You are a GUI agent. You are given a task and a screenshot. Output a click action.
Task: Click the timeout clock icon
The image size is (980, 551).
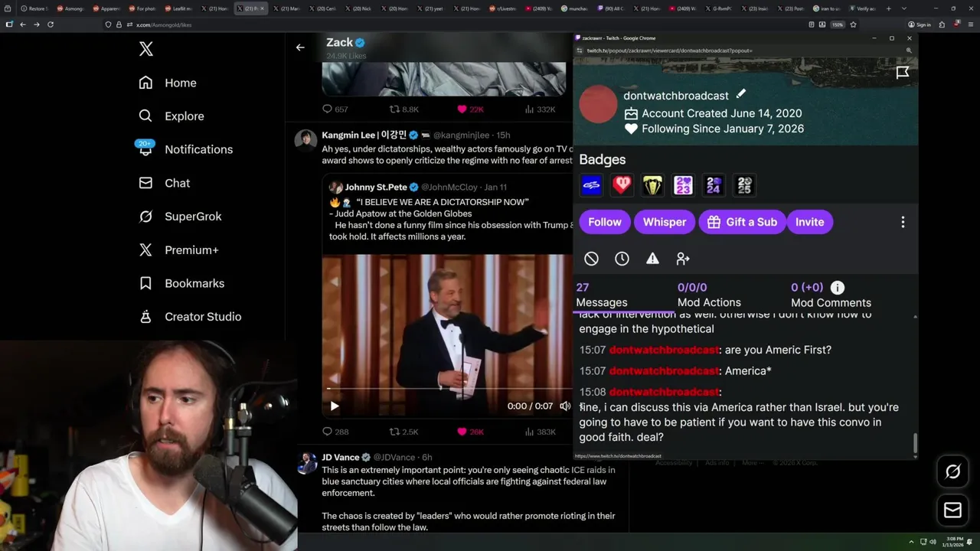pos(622,259)
